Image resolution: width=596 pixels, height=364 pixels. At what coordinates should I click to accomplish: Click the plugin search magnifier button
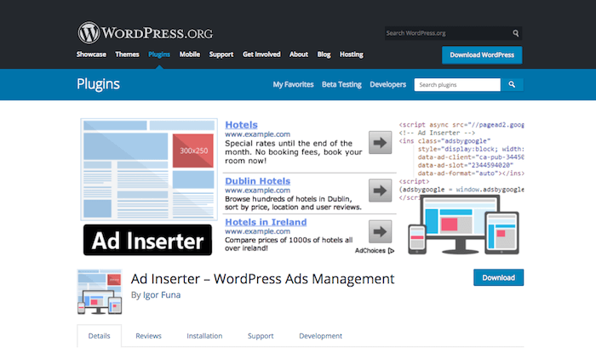pos(512,85)
